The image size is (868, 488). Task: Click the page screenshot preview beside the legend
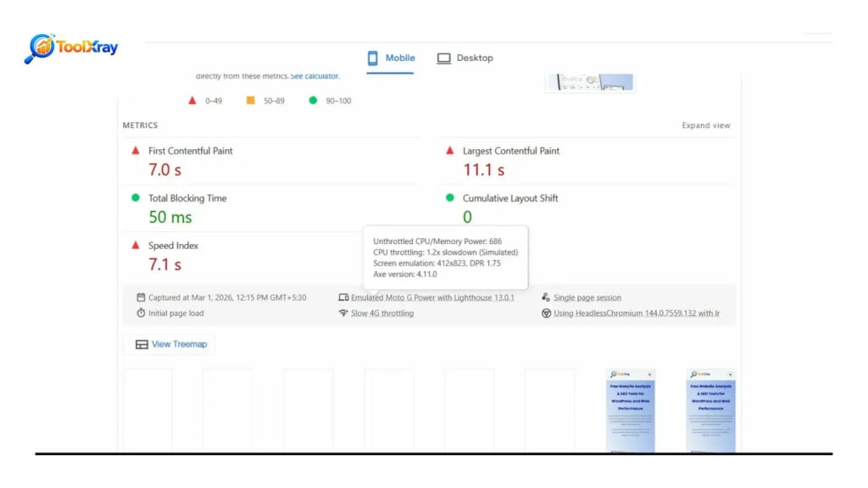pyautogui.click(x=590, y=82)
